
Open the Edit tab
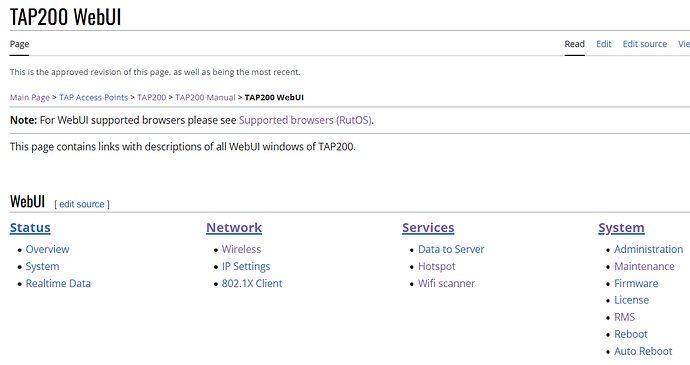coord(603,44)
